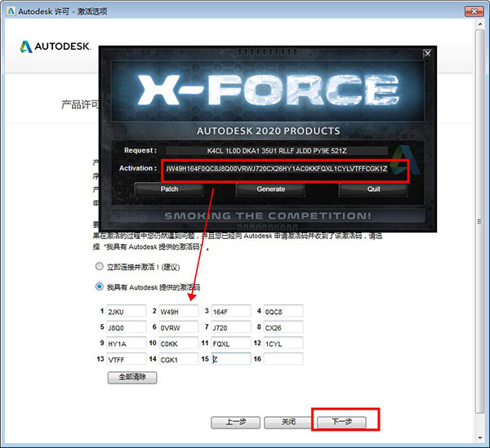Image resolution: width=490 pixels, height=448 pixels.
Task: Click activation code box 8 containing CX26
Action: [x=283, y=326]
